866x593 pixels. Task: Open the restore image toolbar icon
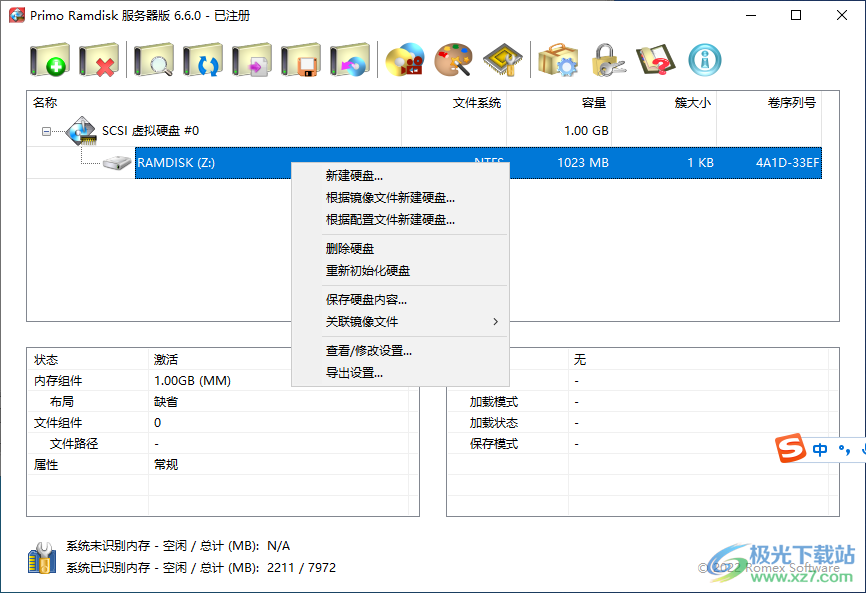pos(350,58)
